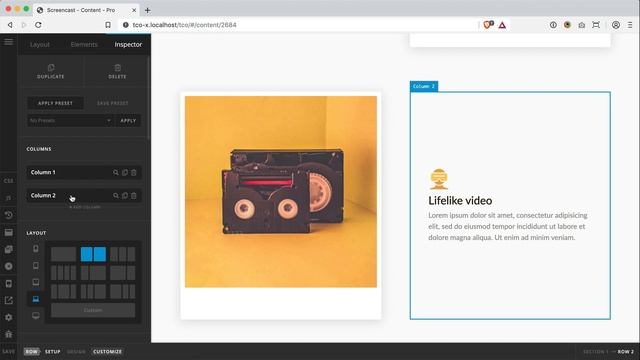Open a new browser tab
This screenshot has height=360, width=640.
click(147, 10)
